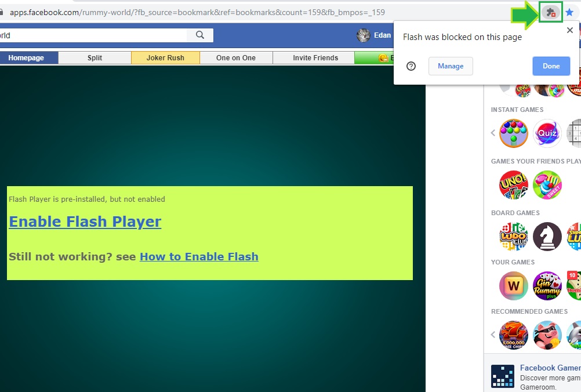
Task: Open Edan's profile avatar
Action: coord(363,35)
